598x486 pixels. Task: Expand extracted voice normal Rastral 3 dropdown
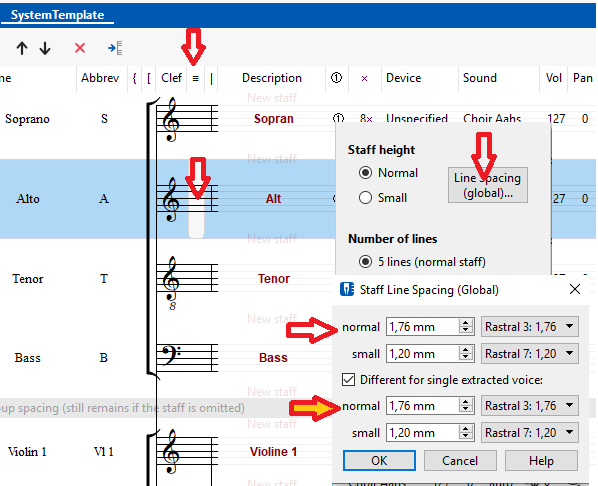530,406
